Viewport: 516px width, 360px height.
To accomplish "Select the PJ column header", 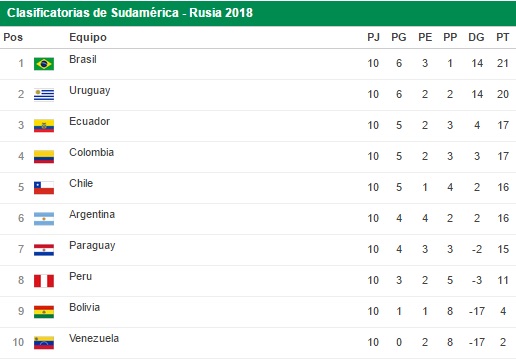I will click(x=373, y=37).
